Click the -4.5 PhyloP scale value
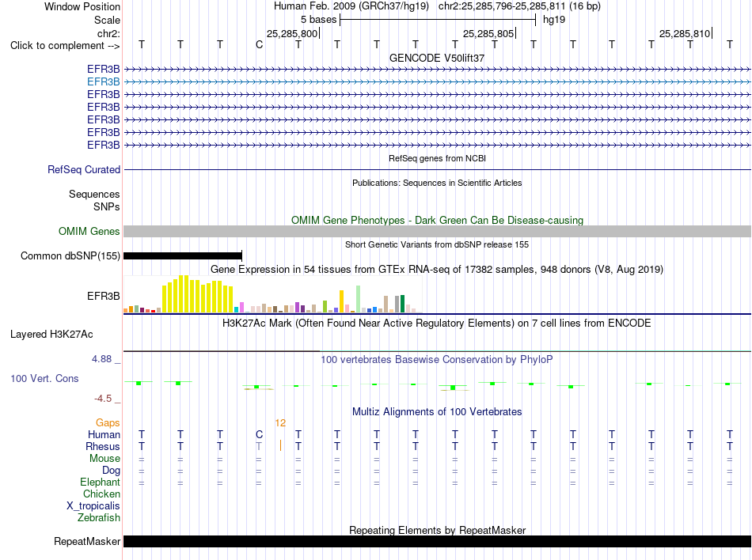Screen dimensions: 752x560 pos(103,399)
